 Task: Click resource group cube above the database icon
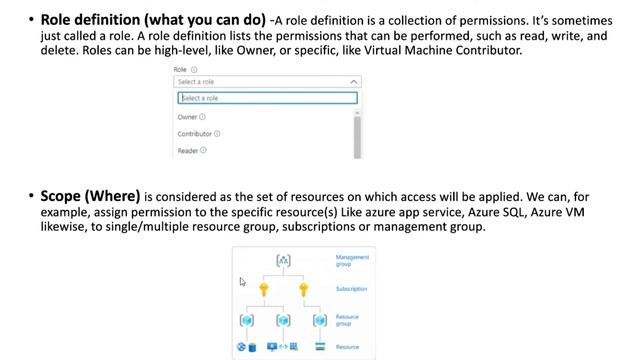(247, 320)
